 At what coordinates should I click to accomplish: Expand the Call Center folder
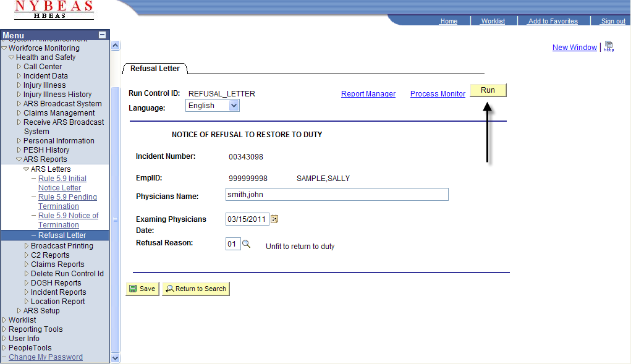tap(19, 66)
